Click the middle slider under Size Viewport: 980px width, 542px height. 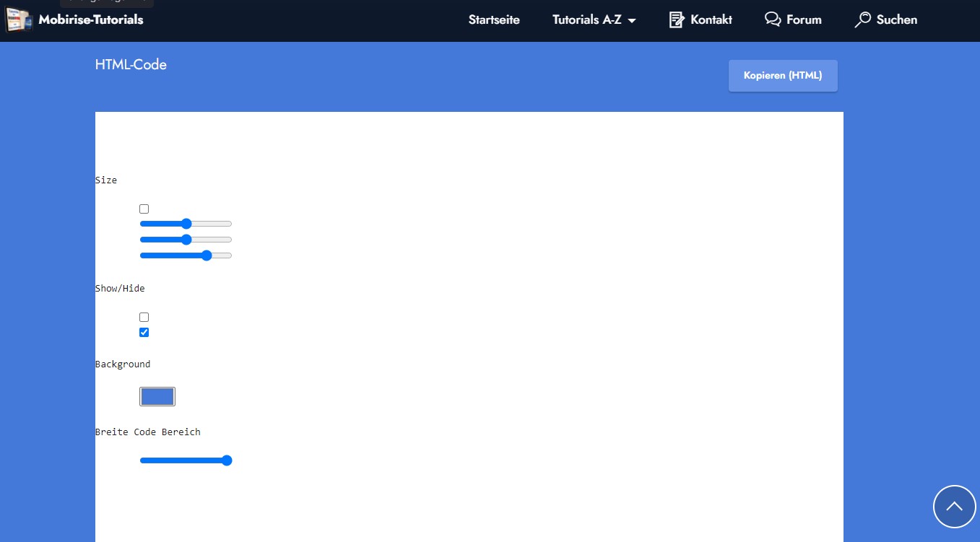(186, 240)
